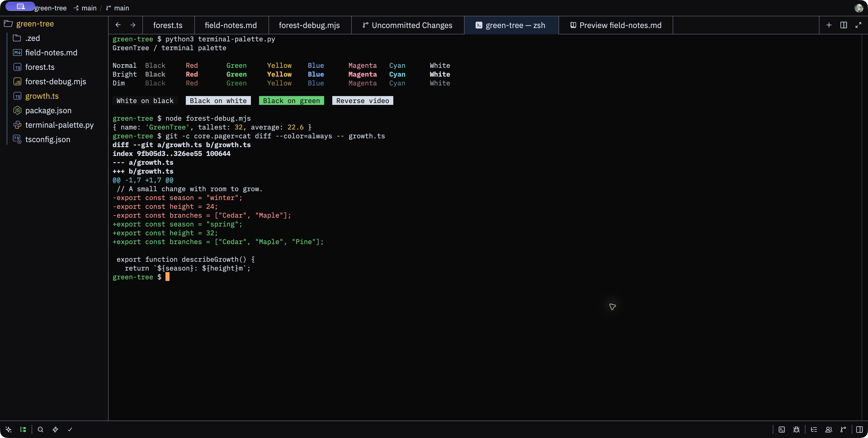This screenshot has width=868, height=438.
Task: Click the '@@ -1,7 +1,7 @@' hunk header
Action: (143, 180)
